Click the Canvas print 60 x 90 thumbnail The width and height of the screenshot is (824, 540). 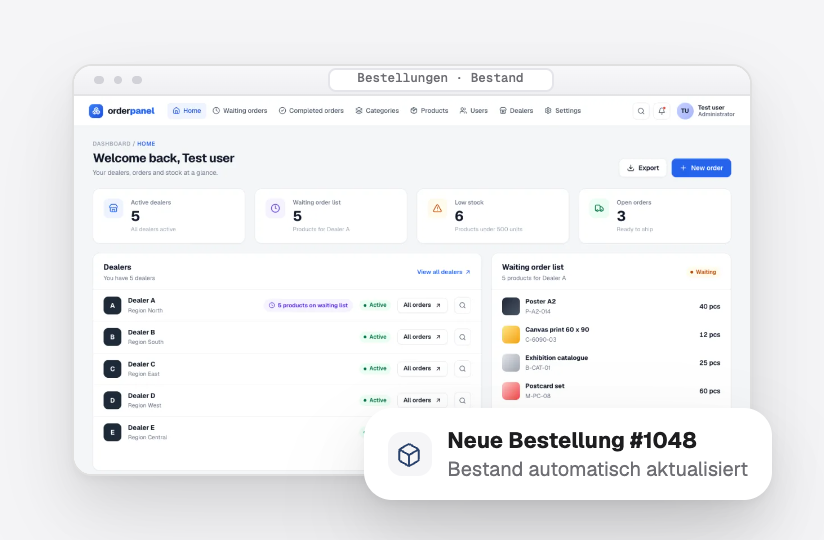[x=511, y=335]
